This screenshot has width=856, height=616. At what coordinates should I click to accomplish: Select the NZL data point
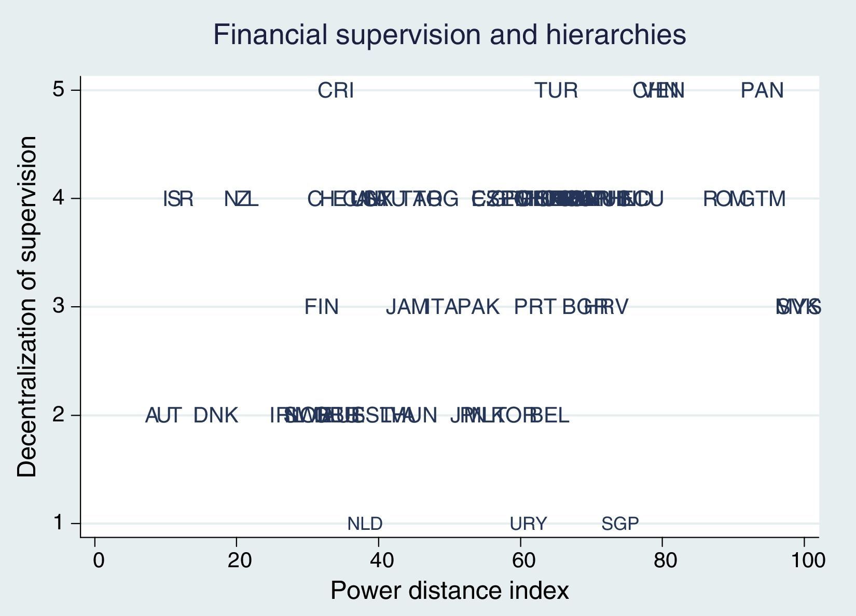point(241,199)
